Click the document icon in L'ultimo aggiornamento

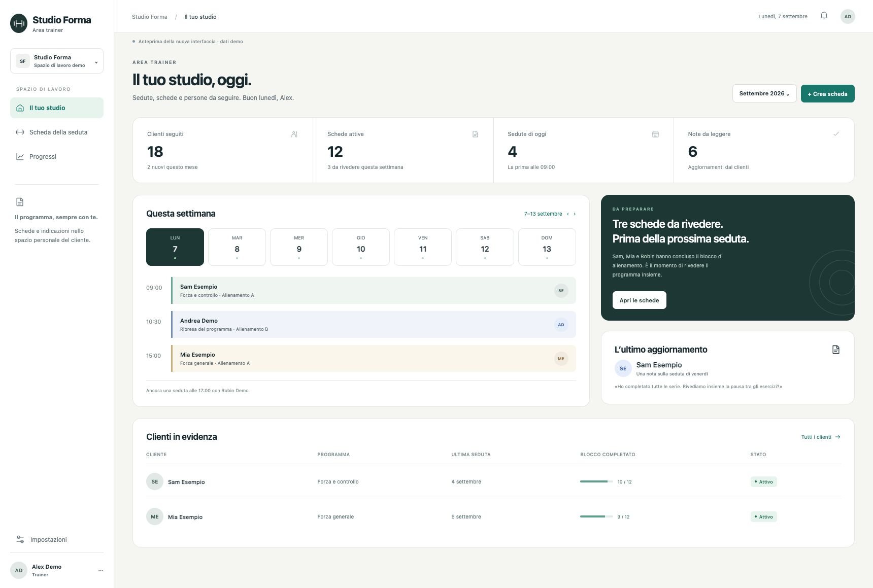[x=836, y=350]
